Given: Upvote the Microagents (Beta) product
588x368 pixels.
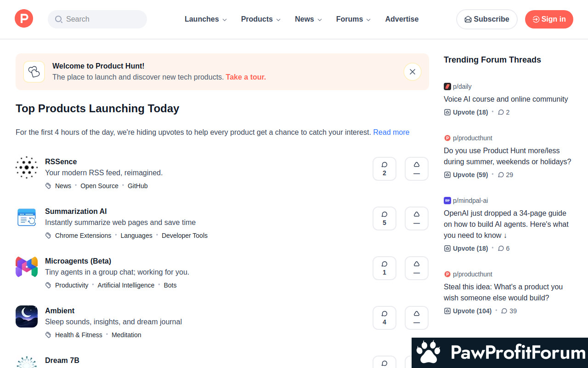Looking at the screenshot, I should 416,268.
